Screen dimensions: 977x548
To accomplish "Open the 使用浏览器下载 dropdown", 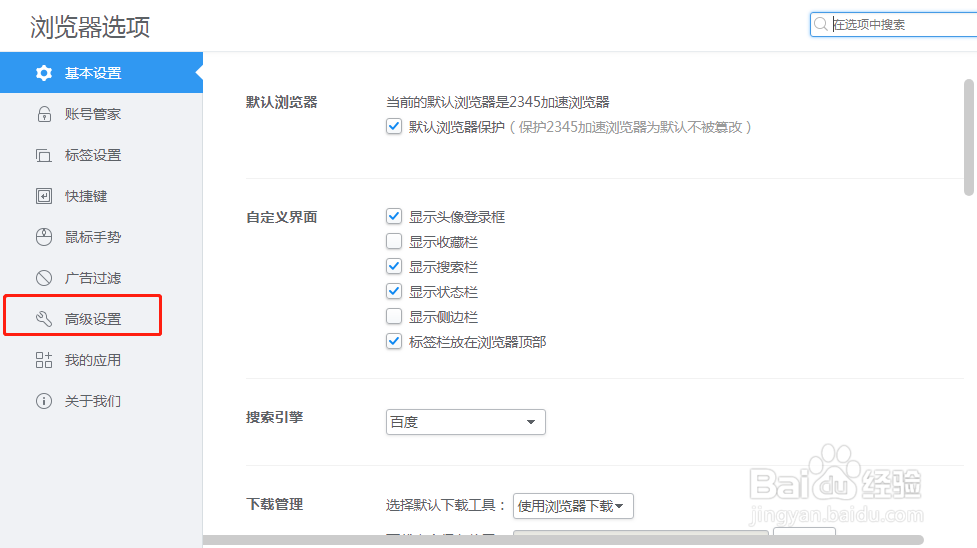I will coord(573,506).
